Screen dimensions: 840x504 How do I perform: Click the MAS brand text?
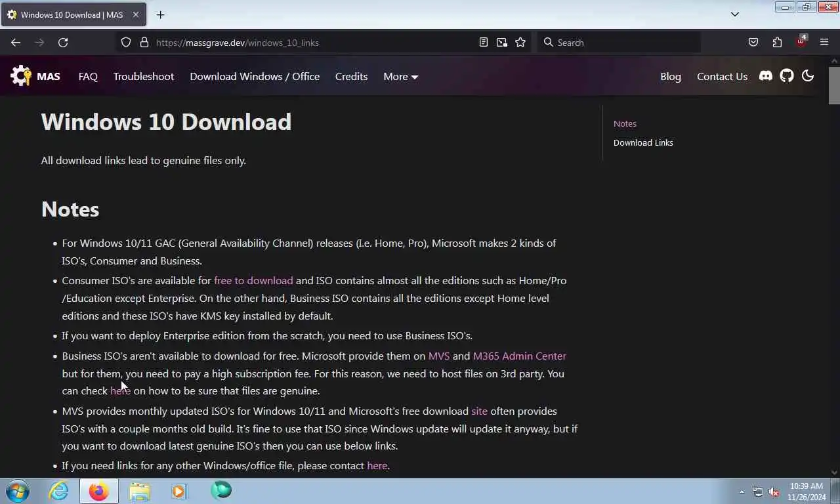click(49, 76)
